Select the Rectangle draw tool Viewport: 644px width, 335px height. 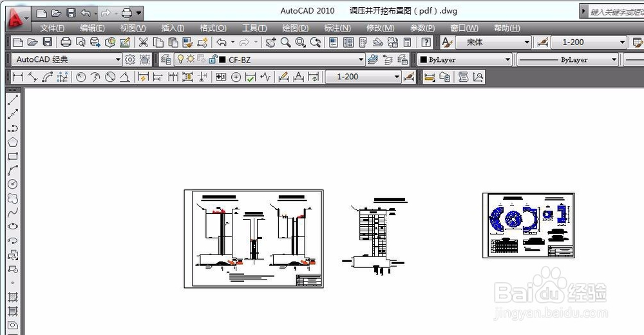(13, 156)
